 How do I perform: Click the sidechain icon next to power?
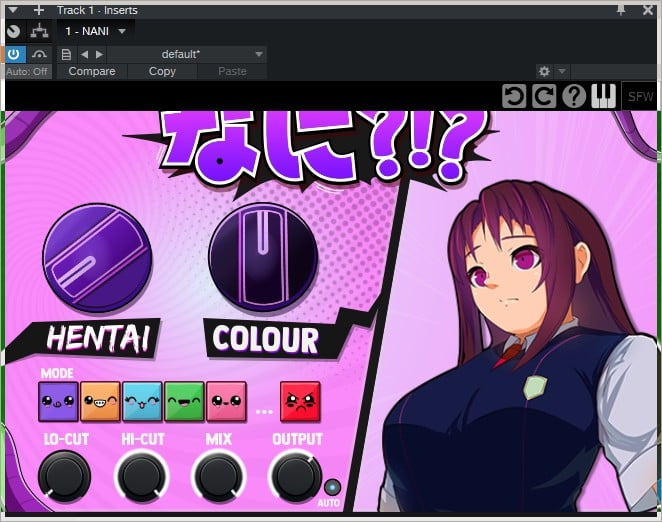[39, 54]
